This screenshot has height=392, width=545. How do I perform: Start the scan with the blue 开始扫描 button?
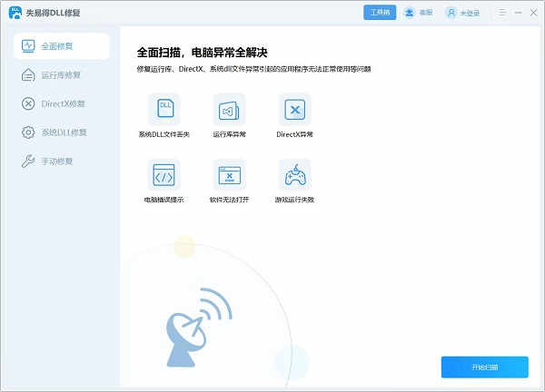click(x=485, y=367)
